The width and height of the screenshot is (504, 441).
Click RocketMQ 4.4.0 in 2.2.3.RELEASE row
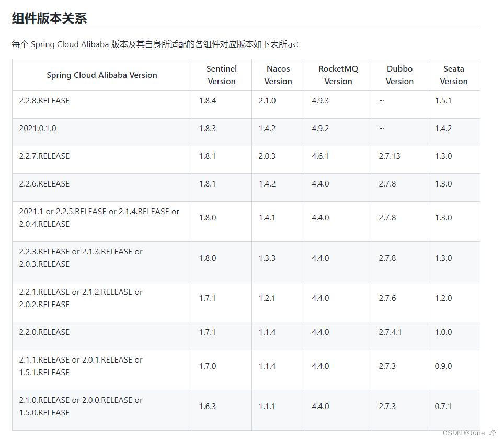(x=320, y=258)
